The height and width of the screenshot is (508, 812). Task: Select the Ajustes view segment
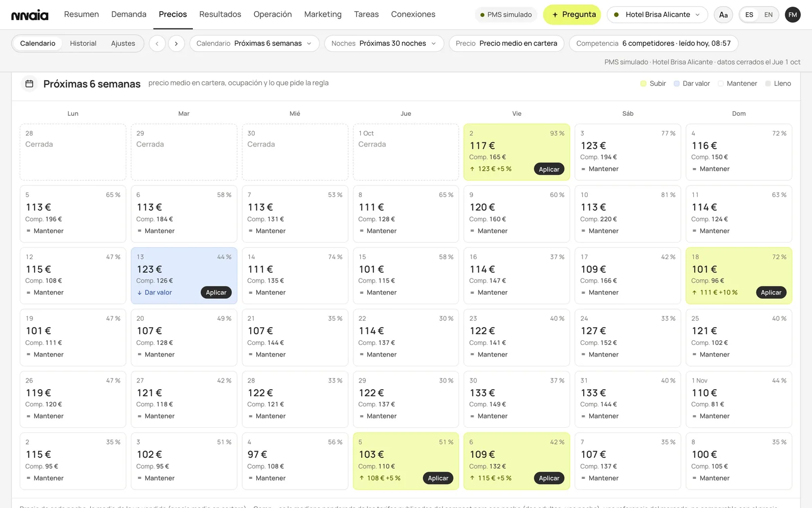(123, 44)
